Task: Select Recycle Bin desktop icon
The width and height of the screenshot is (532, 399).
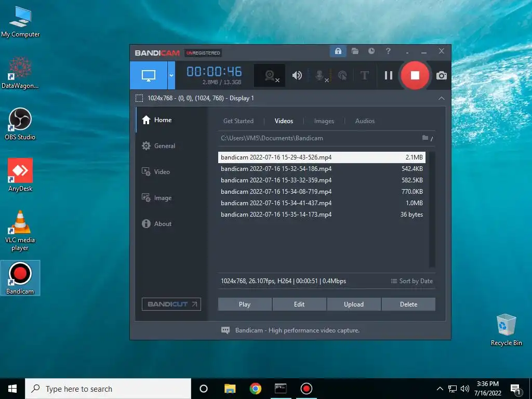Action: [x=506, y=330]
